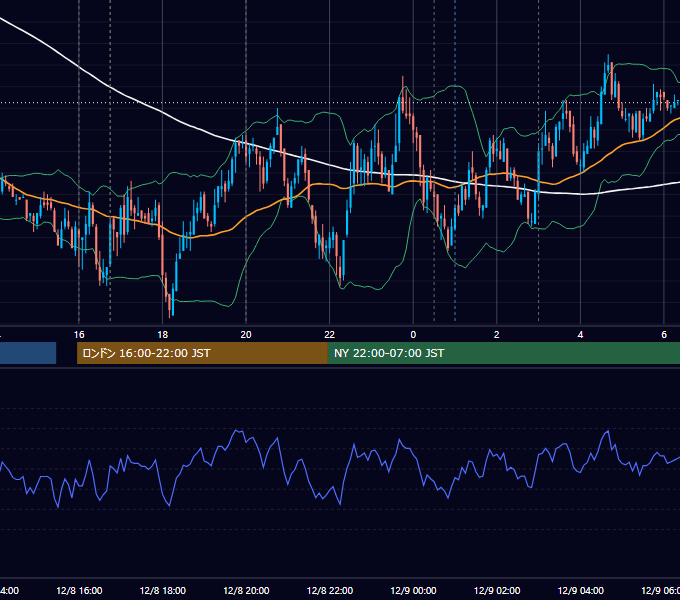Click hour tick 18 on upper axis
Viewport: 680px width, 600px height.
pos(162,335)
